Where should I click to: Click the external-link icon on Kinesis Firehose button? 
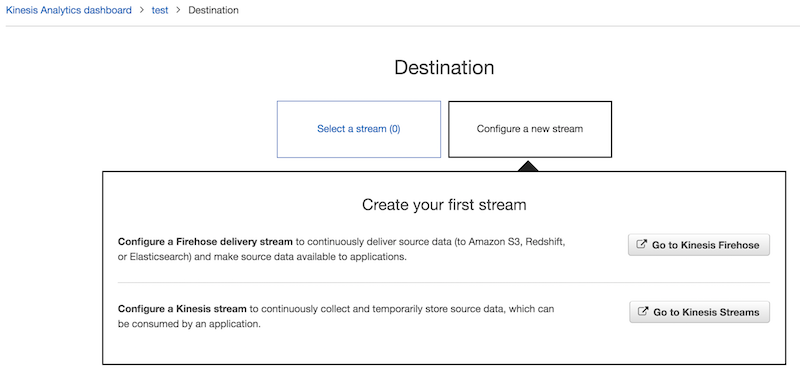click(642, 245)
